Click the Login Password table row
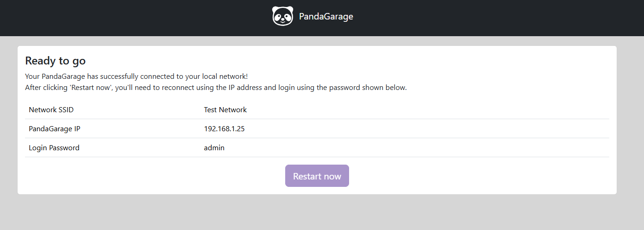 click(317, 148)
